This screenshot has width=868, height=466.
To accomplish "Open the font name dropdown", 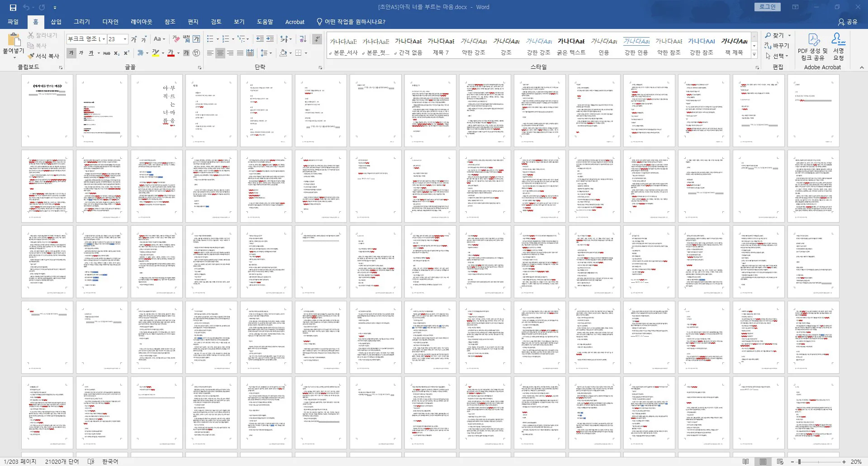I will click(x=104, y=39).
